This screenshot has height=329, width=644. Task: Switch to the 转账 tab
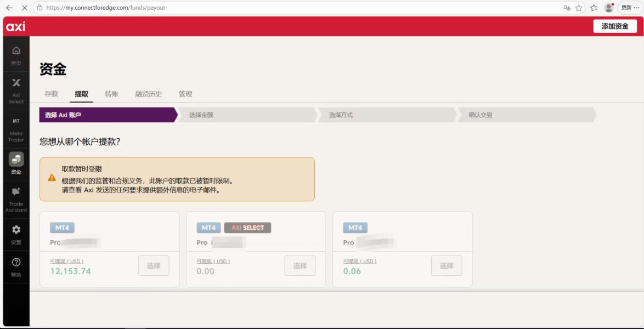click(x=112, y=94)
